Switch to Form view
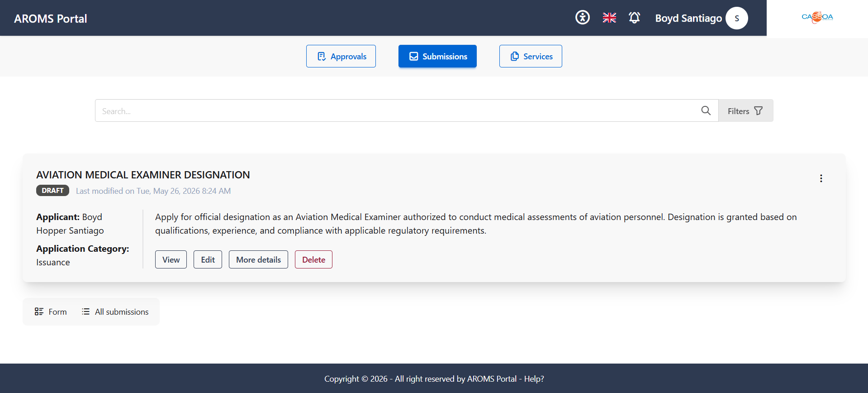The height and width of the screenshot is (393, 868). [51, 312]
